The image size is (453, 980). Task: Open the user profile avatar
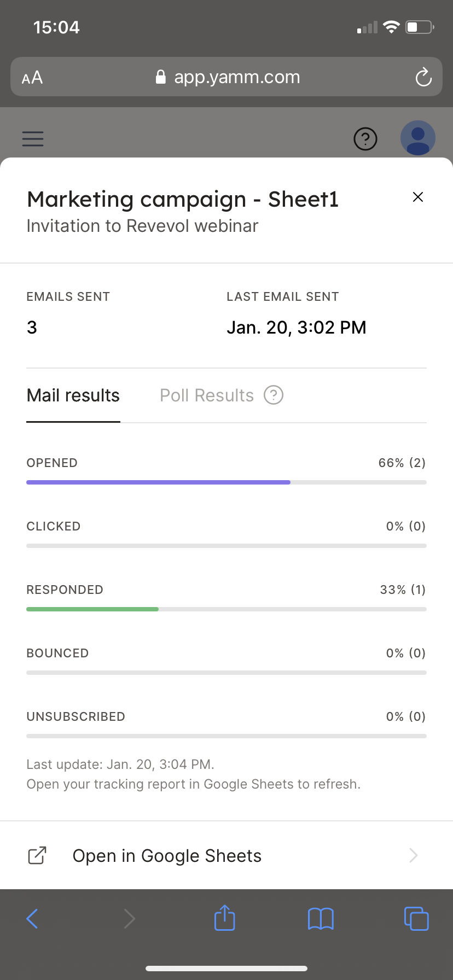tap(418, 138)
